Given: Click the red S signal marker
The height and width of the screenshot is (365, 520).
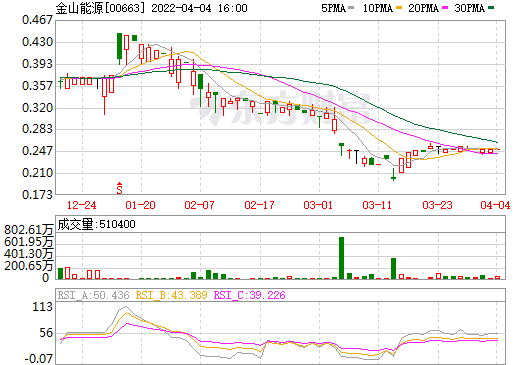Looking at the screenshot, I should pos(119,188).
